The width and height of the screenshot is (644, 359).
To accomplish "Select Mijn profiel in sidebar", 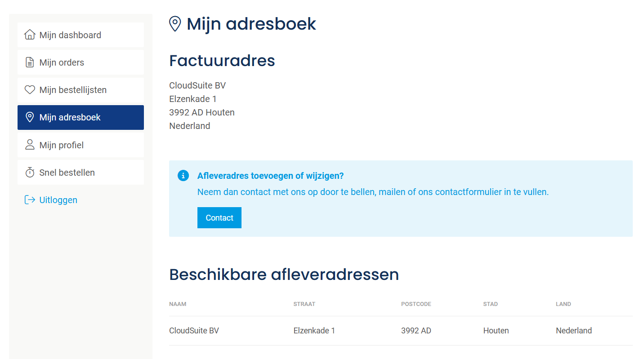I will click(x=62, y=145).
